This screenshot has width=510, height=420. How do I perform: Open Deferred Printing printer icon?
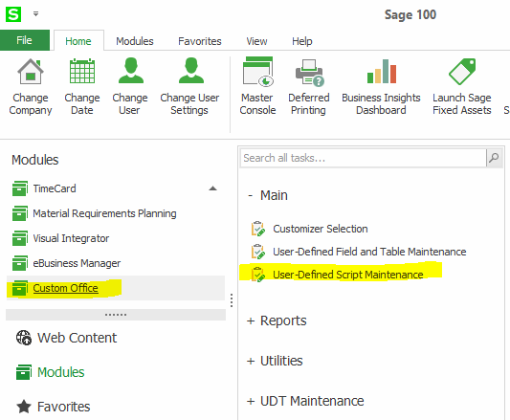pos(310,73)
